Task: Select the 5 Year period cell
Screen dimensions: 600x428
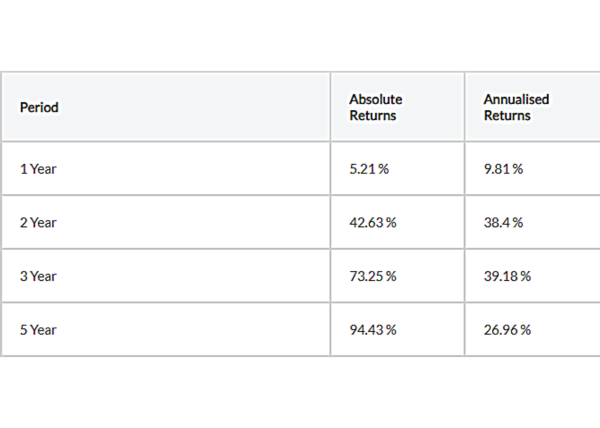Action: coord(38,329)
